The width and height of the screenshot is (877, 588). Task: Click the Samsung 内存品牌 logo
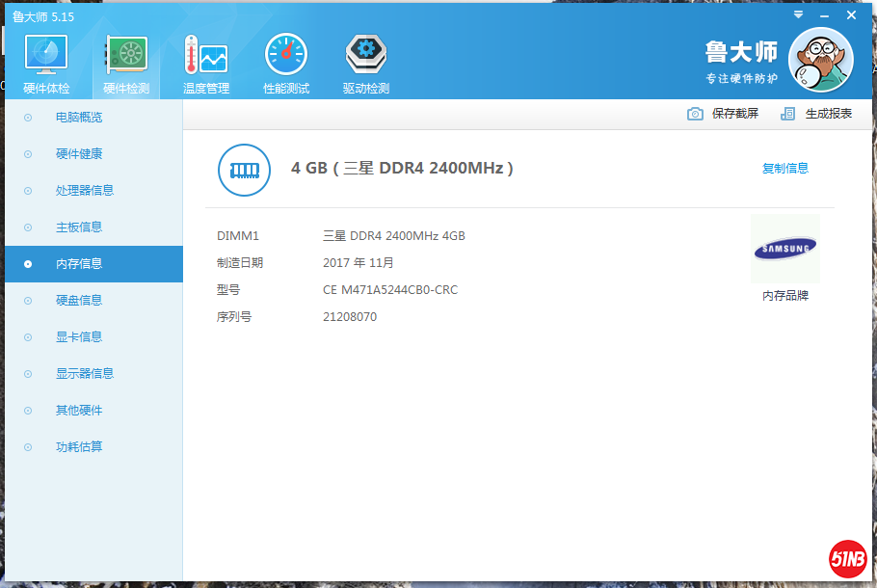point(784,250)
